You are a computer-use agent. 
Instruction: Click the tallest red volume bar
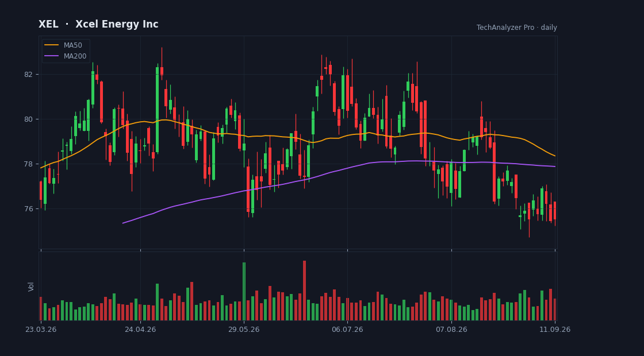click(x=304, y=291)
